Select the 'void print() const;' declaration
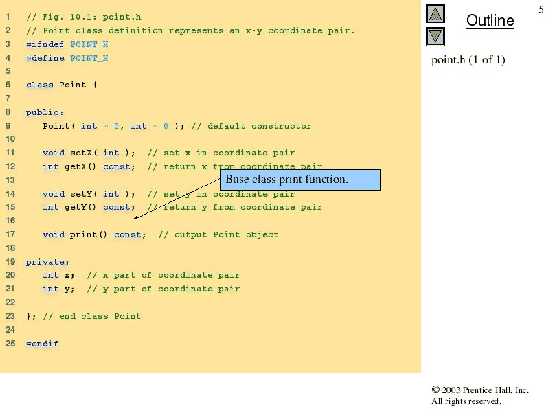This screenshot has height=412, width=549. pos(94,235)
